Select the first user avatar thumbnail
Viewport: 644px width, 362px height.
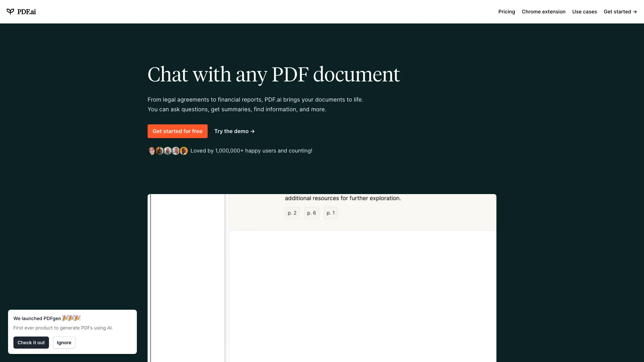tap(152, 151)
